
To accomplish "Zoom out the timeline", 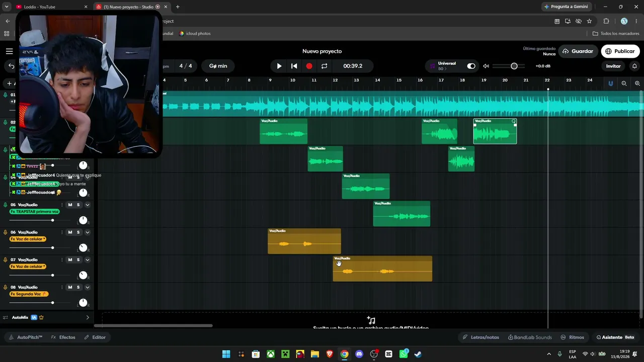I will [624, 83].
